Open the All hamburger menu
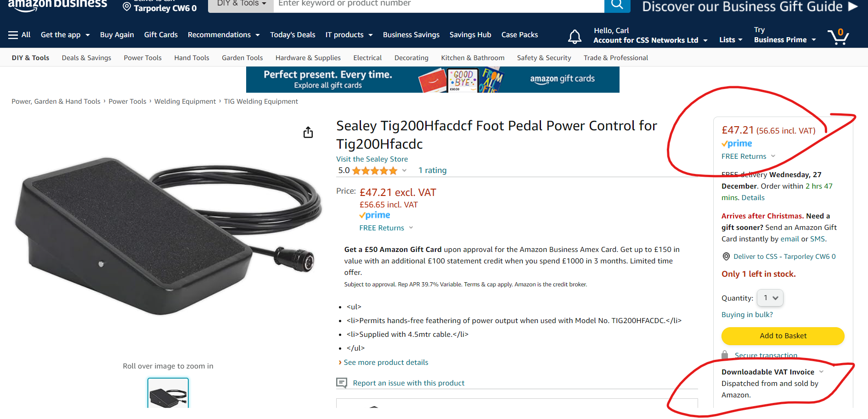The height and width of the screenshot is (419, 868). (x=19, y=35)
